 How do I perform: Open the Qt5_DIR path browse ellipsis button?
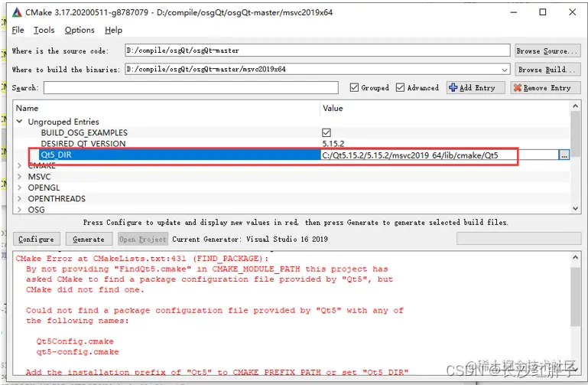pyautogui.click(x=564, y=155)
